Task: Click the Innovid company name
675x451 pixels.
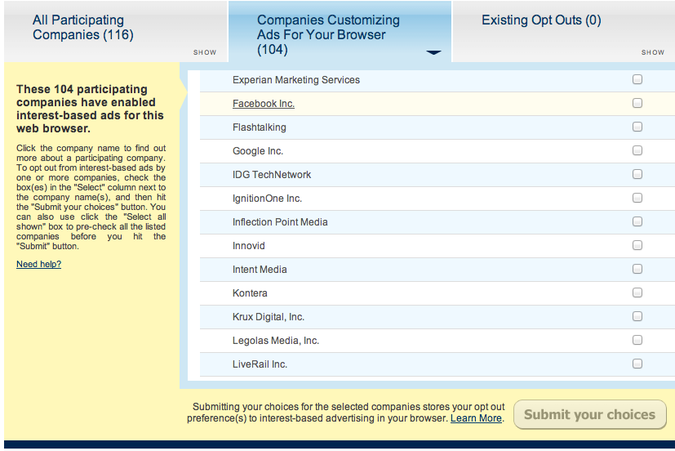Action: 248,246
